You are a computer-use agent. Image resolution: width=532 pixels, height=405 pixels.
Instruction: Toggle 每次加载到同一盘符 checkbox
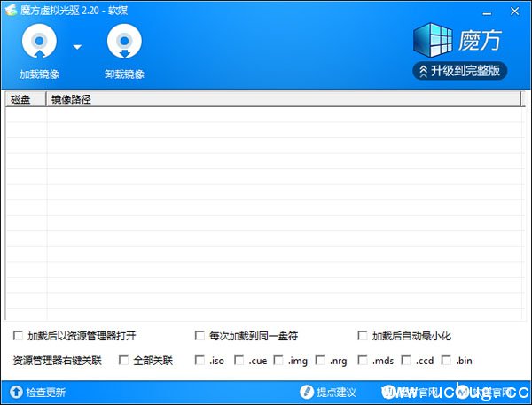click(199, 336)
